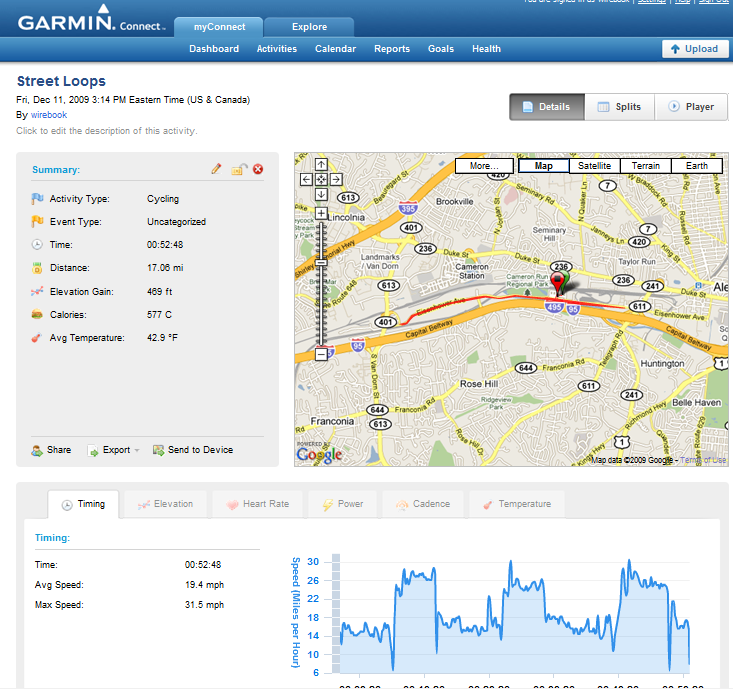The image size is (733, 690).
Task: Click the Elevation Gain icon in Summary
Action: point(37,291)
